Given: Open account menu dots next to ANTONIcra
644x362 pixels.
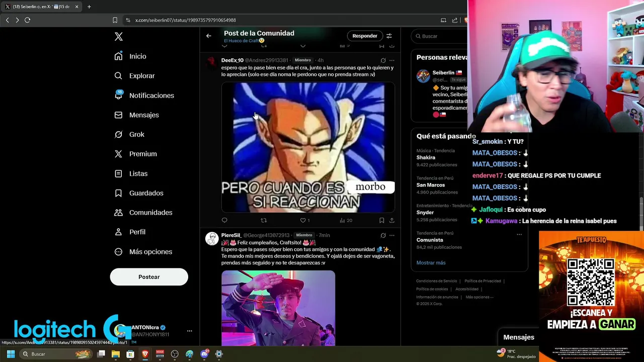Looking at the screenshot, I should tap(190, 331).
